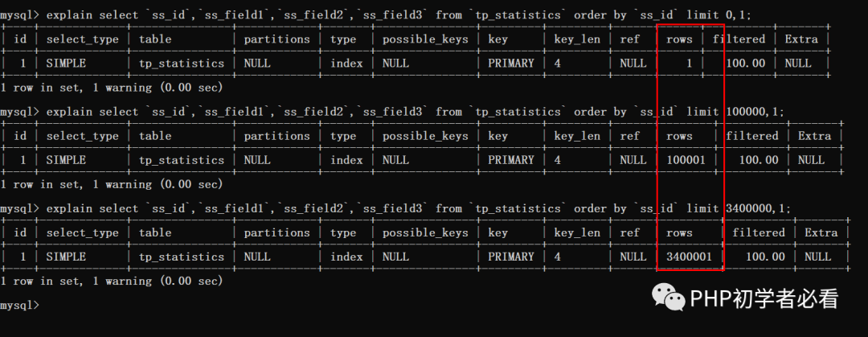Image resolution: width=868 pixels, height=337 pixels.
Task: Click the "Extra" header in the last result table
Action: click(821, 232)
